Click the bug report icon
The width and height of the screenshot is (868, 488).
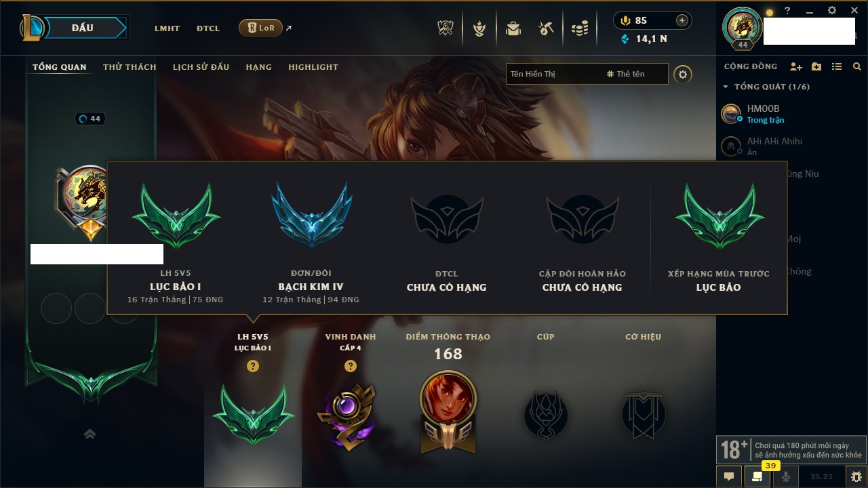point(856,476)
